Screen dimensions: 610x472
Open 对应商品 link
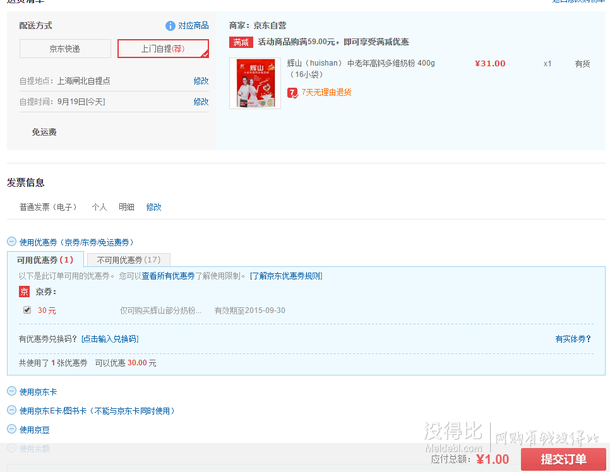click(x=193, y=26)
